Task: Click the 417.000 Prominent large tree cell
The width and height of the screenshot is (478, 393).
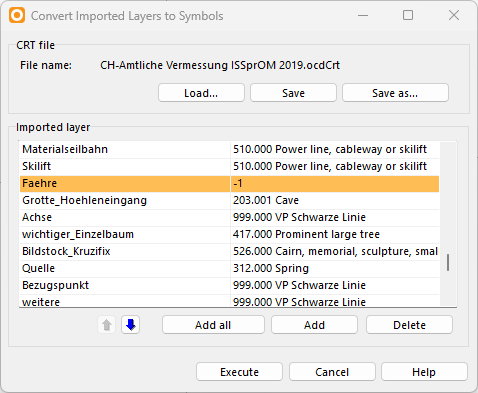Action: 335,234
